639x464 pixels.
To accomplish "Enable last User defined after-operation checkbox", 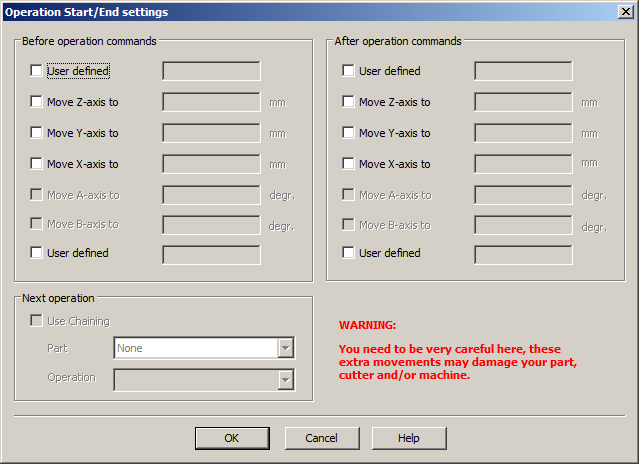I will (349, 253).
